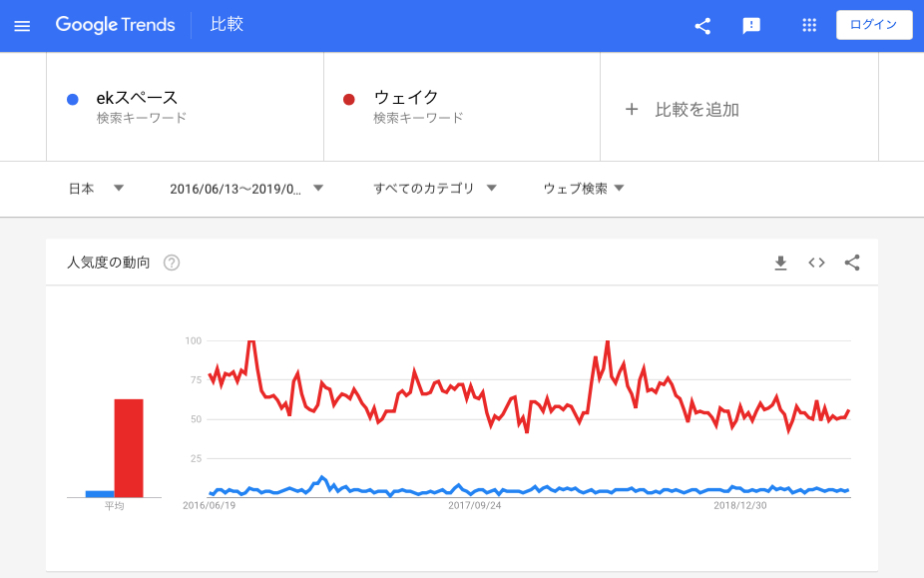Click the blue ekスペース color dot
Image resolution: width=924 pixels, height=578 pixels.
[72, 99]
